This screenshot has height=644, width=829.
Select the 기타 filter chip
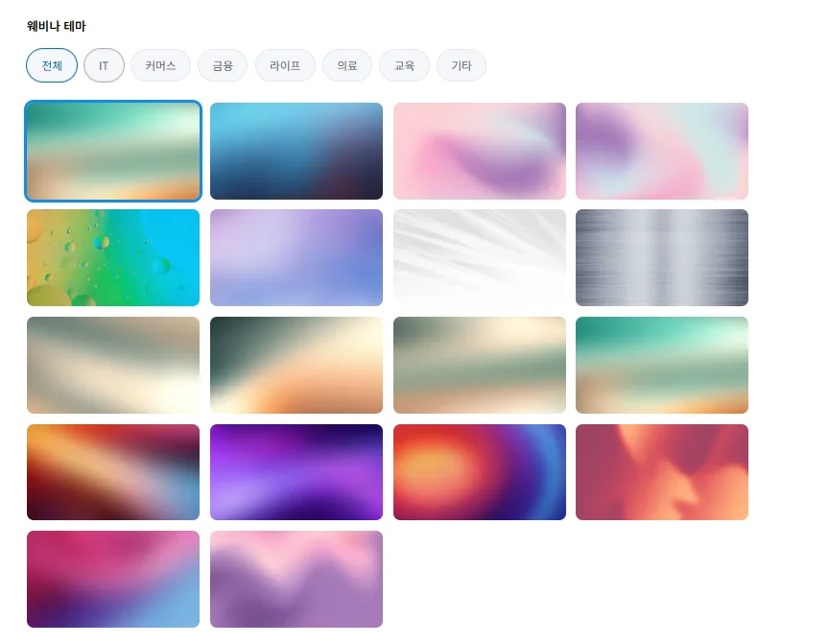(x=462, y=65)
